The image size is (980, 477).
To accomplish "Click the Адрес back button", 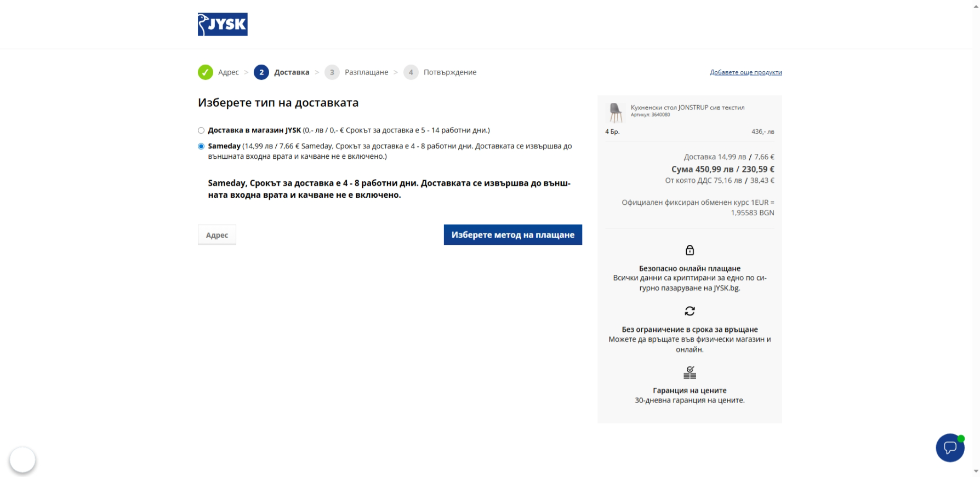I will click(x=217, y=235).
